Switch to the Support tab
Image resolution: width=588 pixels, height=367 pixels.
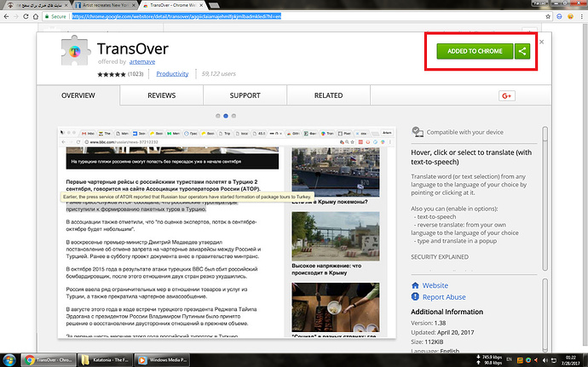coord(245,95)
